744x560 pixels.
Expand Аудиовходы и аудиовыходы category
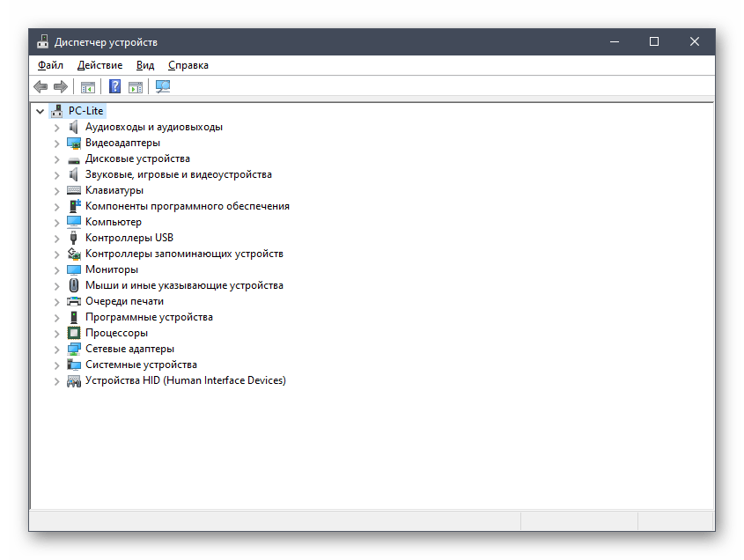57,128
